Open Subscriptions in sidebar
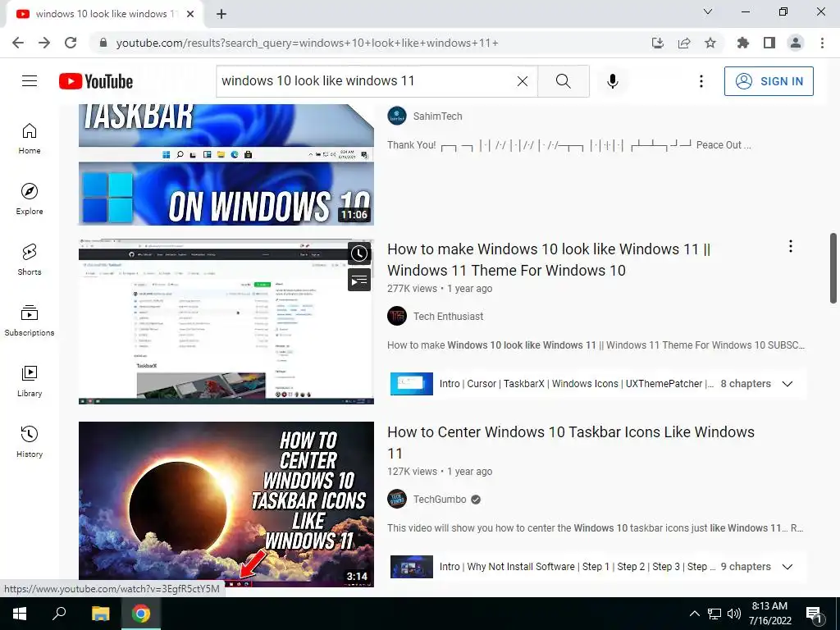The image size is (840, 630). coord(30,321)
